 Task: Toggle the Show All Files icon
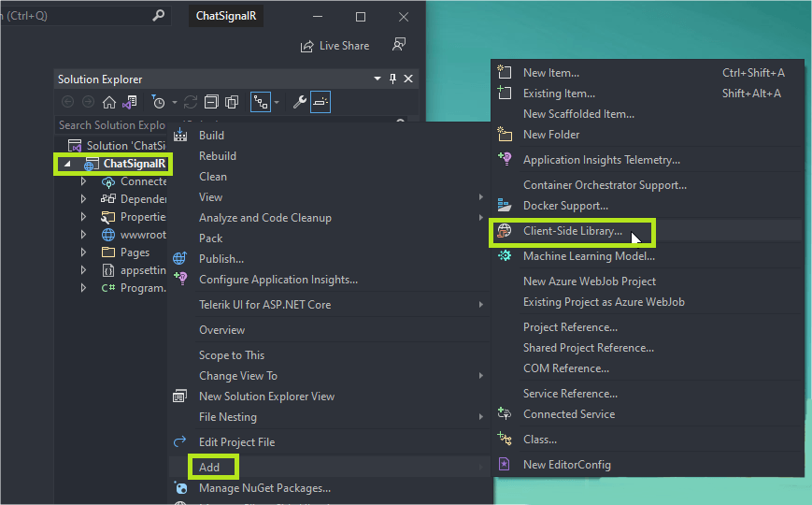(232, 102)
